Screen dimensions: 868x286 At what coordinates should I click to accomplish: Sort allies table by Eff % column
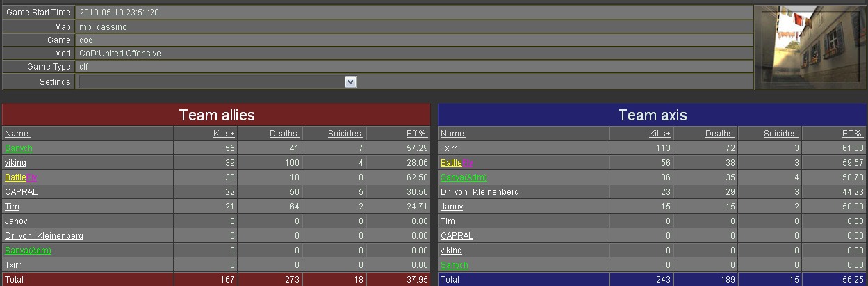point(417,134)
